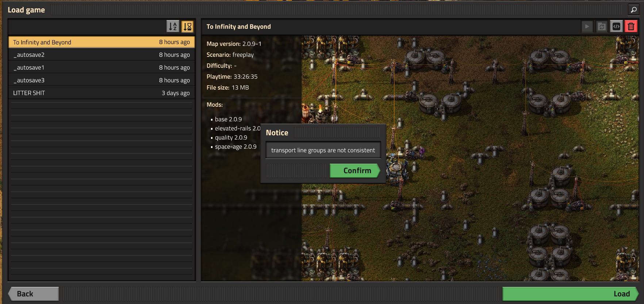This screenshot has height=304, width=644.
Task: Click the replay play icon
Action: (587, 26)
